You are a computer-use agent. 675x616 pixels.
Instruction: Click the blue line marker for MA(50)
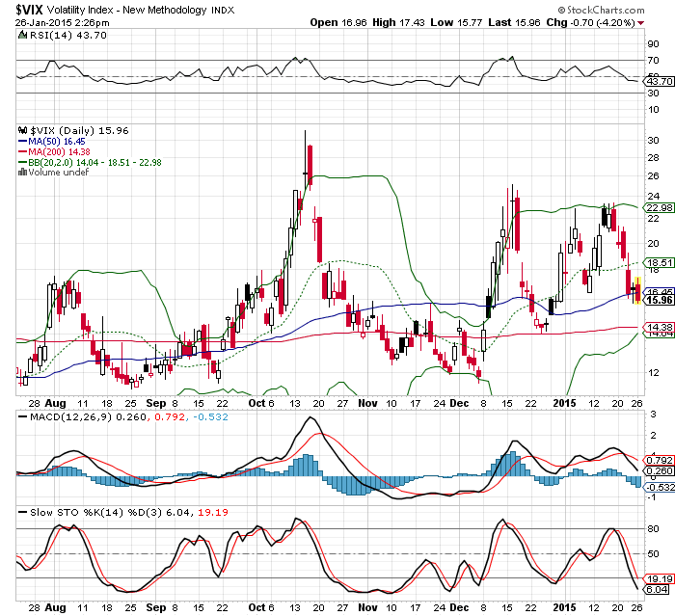22,141
